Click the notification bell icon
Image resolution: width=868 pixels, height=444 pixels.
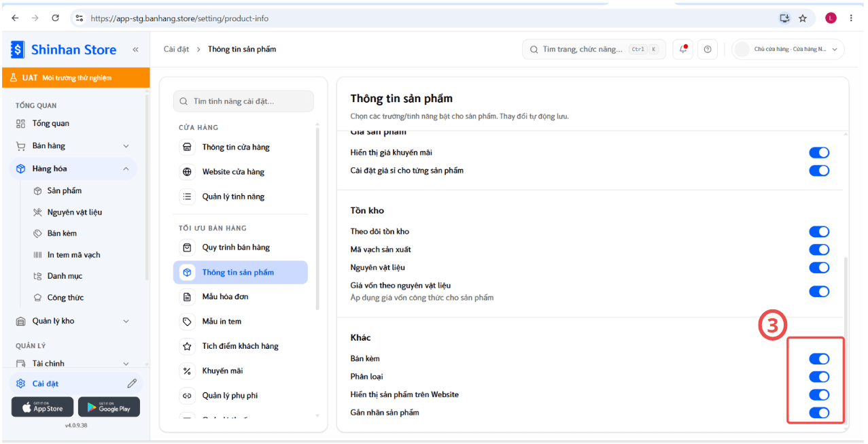click(x=683, y=49)
